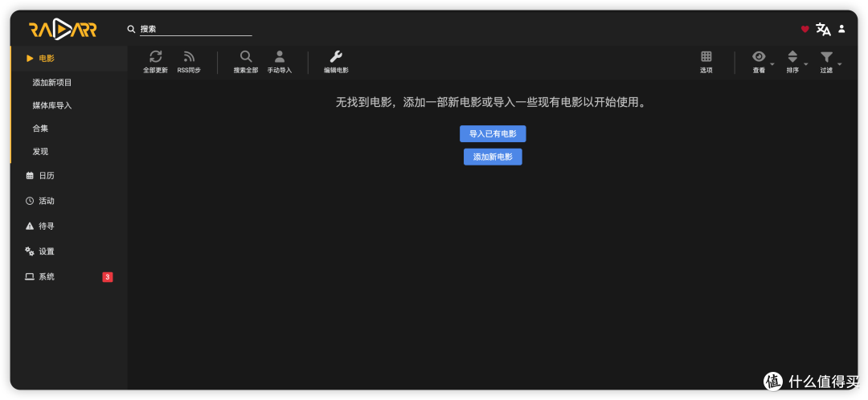Focus the 搜索 search field

(196, 29)
